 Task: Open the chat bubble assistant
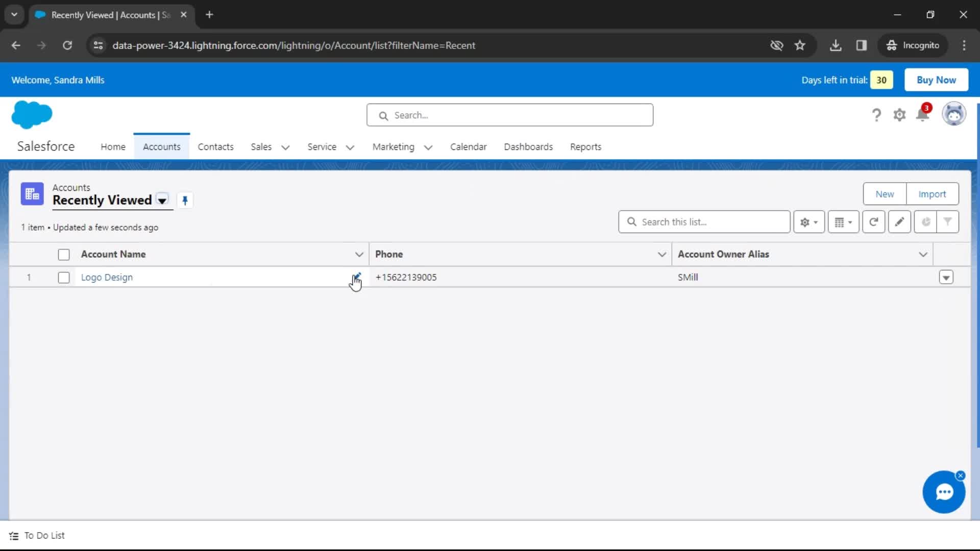pyautogui.click(x=944, y=492)
